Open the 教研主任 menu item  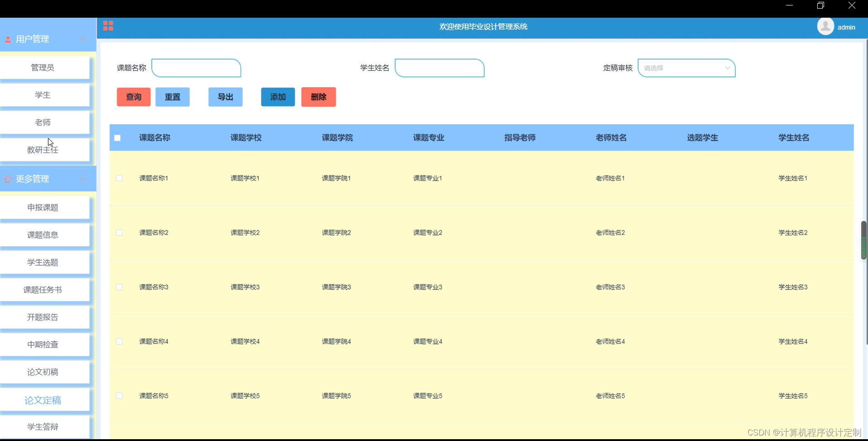click(44, 150)
